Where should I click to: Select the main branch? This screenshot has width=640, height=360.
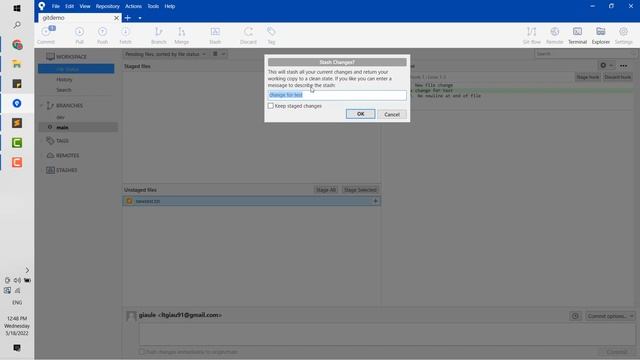[78, 127]
